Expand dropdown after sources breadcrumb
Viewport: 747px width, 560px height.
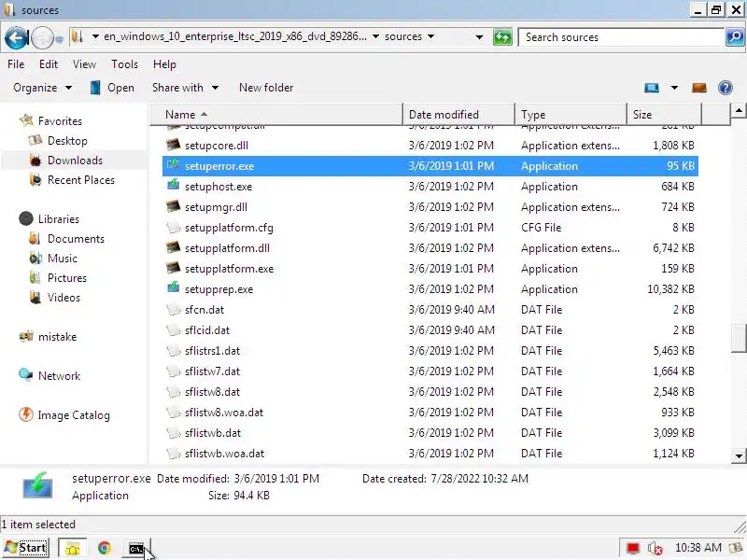coord(430,36)
